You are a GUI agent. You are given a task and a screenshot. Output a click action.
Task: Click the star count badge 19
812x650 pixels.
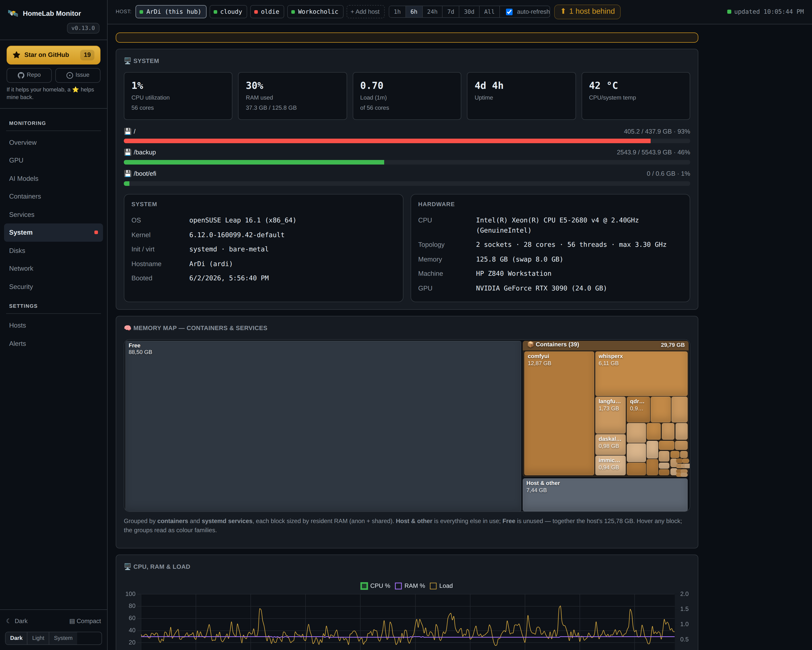coord(87,55)
